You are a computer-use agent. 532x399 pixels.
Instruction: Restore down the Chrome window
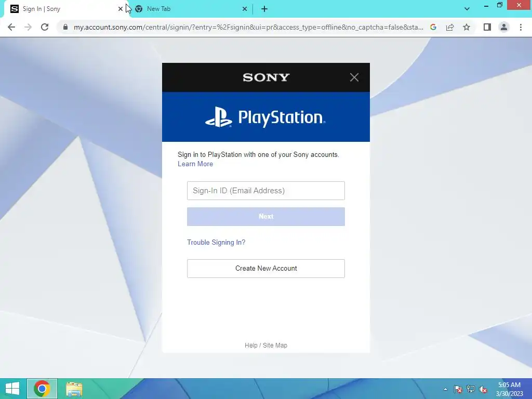coord(499,5)
